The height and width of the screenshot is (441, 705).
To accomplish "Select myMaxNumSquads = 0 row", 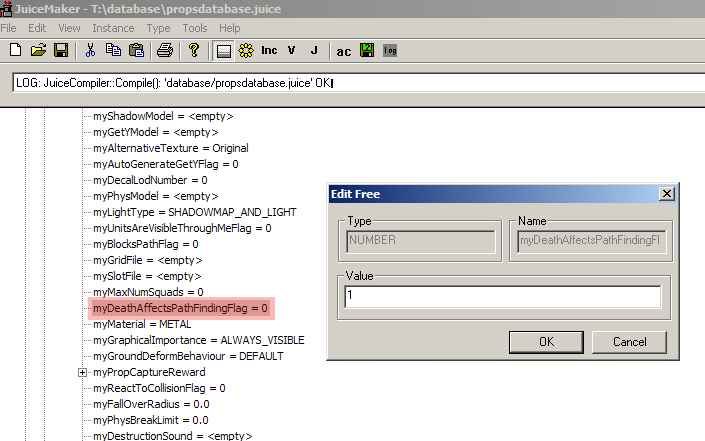I will tap(148, 292).
